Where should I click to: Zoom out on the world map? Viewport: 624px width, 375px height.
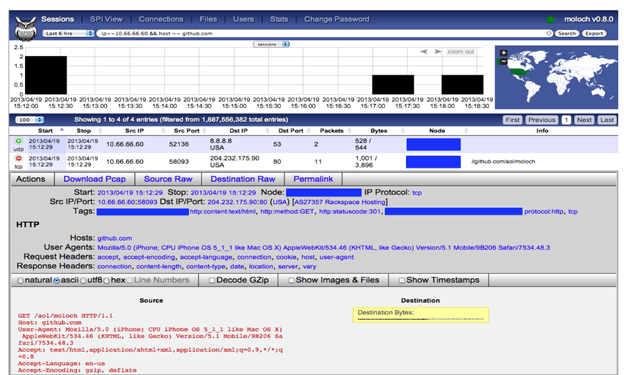click(x=503, y=62)
